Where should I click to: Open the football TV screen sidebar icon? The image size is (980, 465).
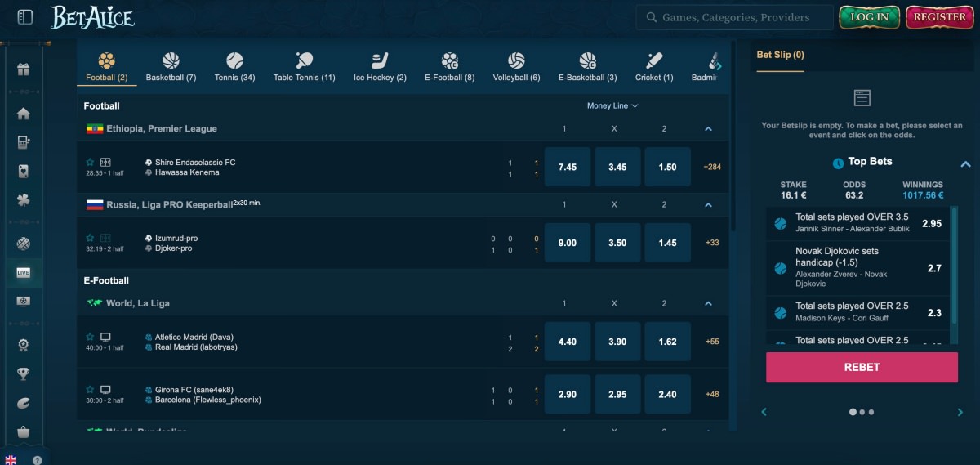(24, 301)
